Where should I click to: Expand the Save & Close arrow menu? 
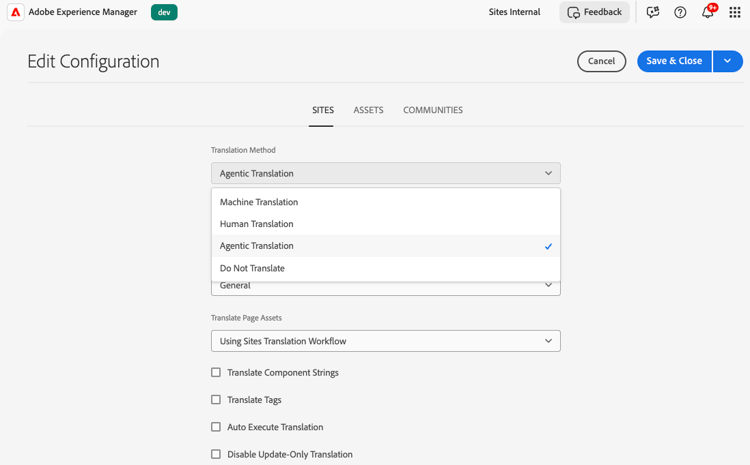pos(728,61)
